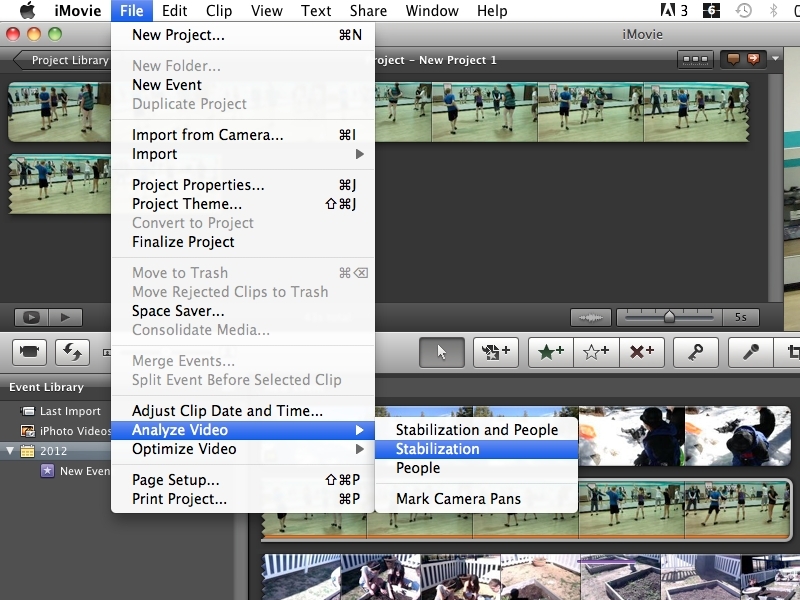This screenshot has width=800, height=600.
Task: Click the project browser vertical scrollbar
Action: click(x=776, y=188)
